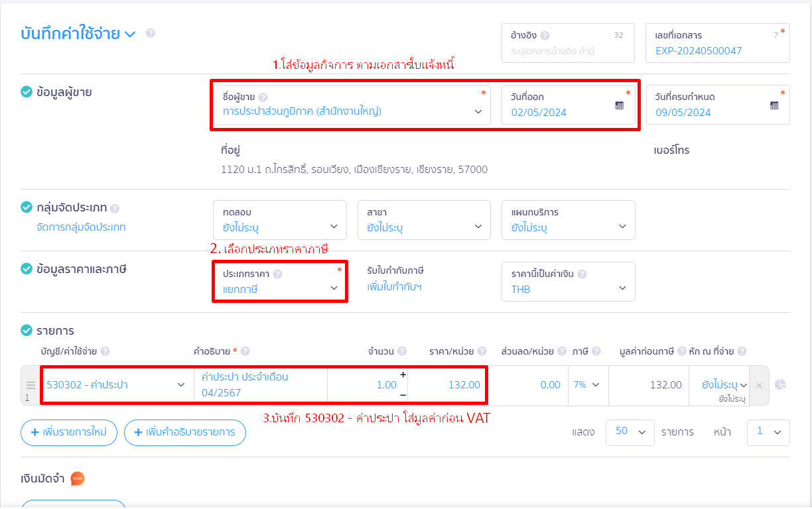Click the checkmark icon beside รายการ

pos(27,330)
